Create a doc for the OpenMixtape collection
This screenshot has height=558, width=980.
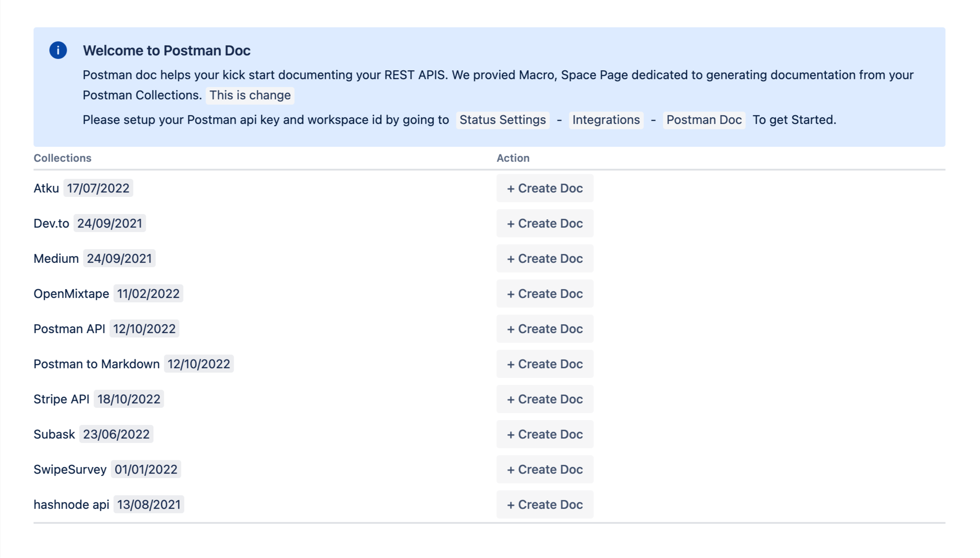[x=545, y=293]
